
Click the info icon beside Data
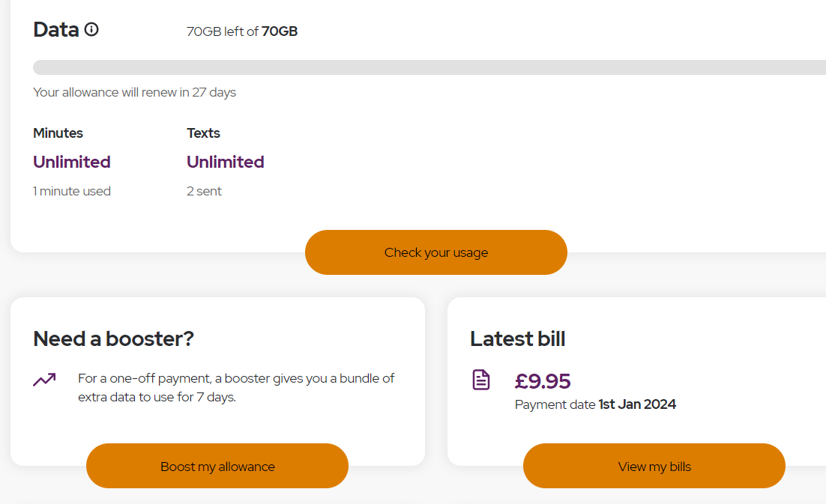pos(91,30)
